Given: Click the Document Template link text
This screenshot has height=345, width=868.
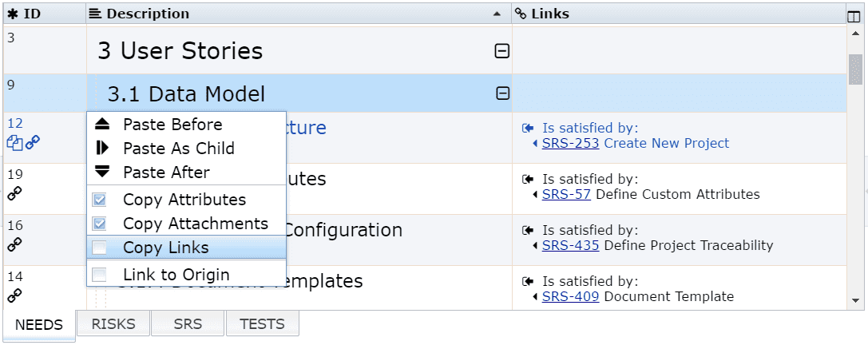Looking at the screenshot, I should tap(668, 296).
